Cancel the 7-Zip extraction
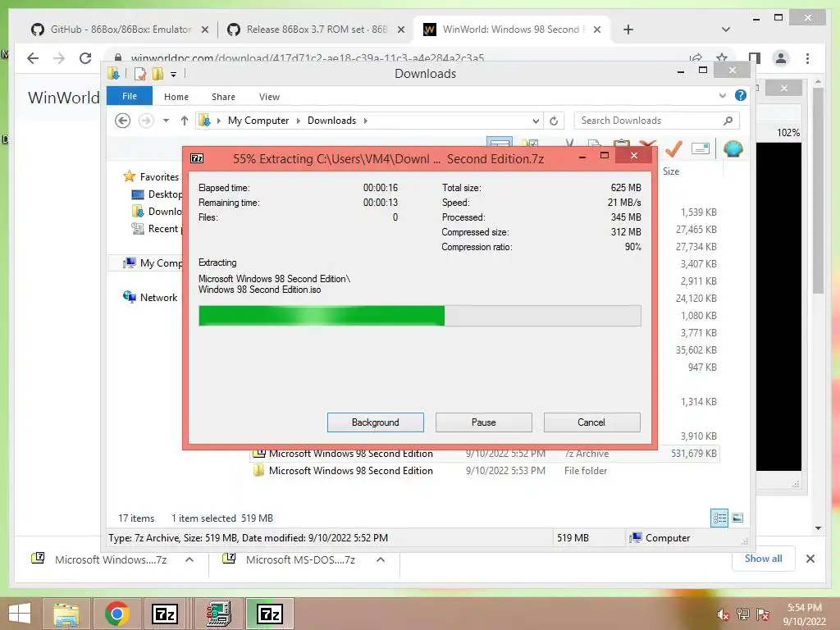The height and width of the screenshot is (630, 840). point(591,422)
